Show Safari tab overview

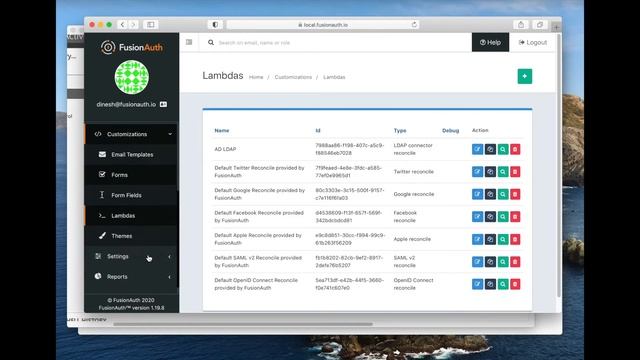pyautogui.click(x=540, y=25)
